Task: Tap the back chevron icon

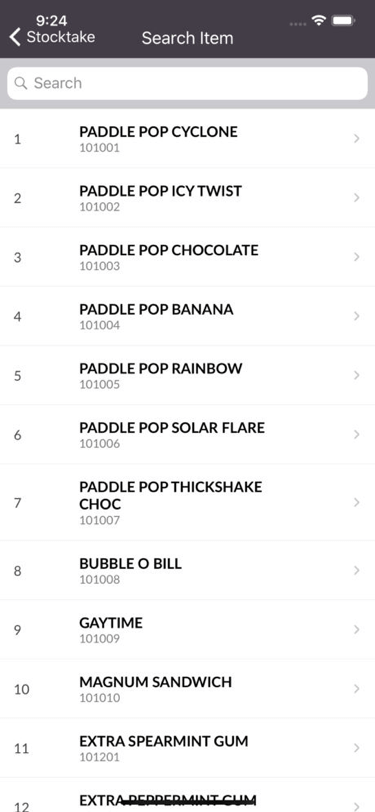Action: click(x=15, y=37)
